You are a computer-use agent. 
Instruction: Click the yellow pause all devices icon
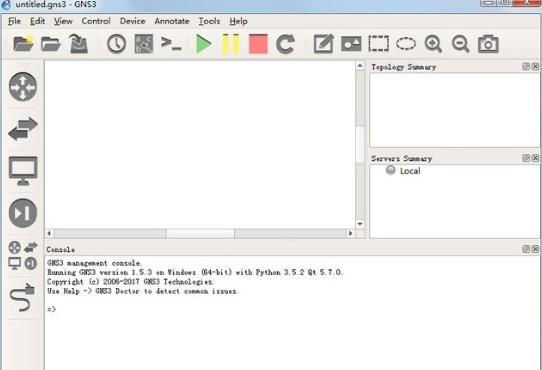click(231, 44)
